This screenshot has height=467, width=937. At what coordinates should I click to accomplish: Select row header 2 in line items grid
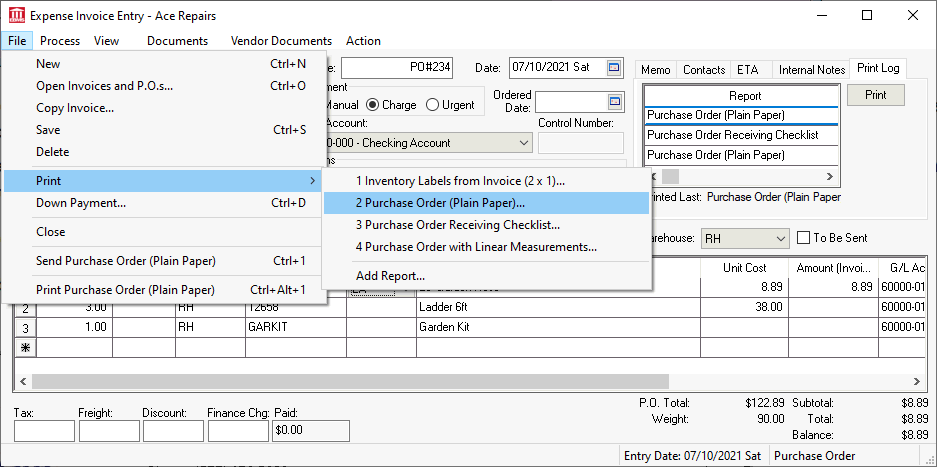25,309
